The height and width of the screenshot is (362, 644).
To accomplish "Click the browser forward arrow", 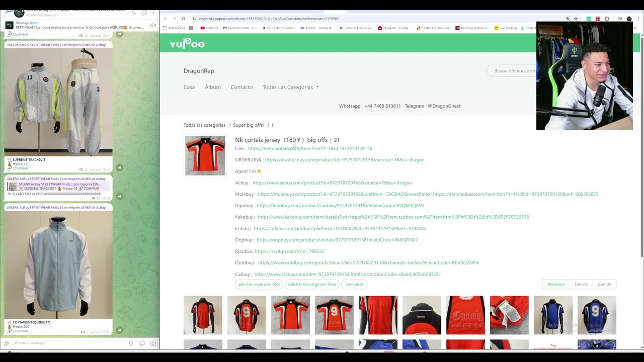I will (174, 19).
